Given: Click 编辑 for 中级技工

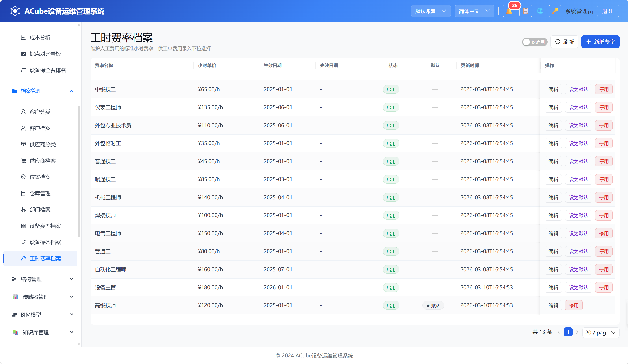Looking at the screenshot, I should (x=553, y=89).
